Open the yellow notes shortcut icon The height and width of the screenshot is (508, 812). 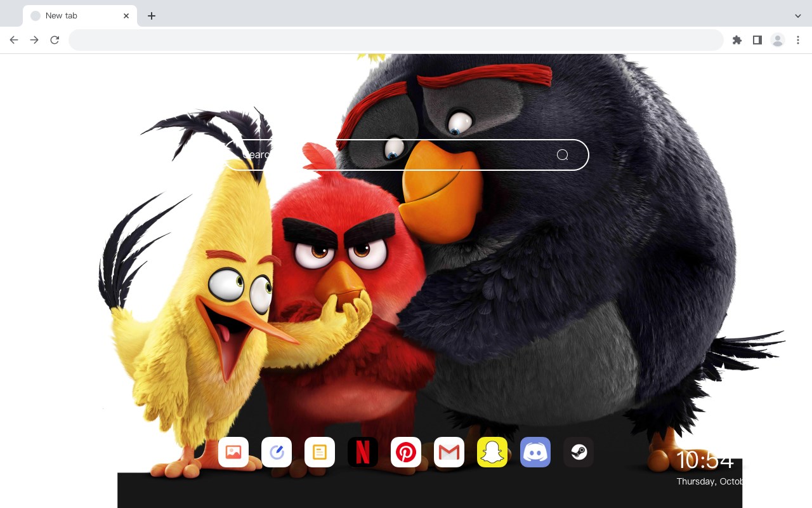[x=320, y=452]
